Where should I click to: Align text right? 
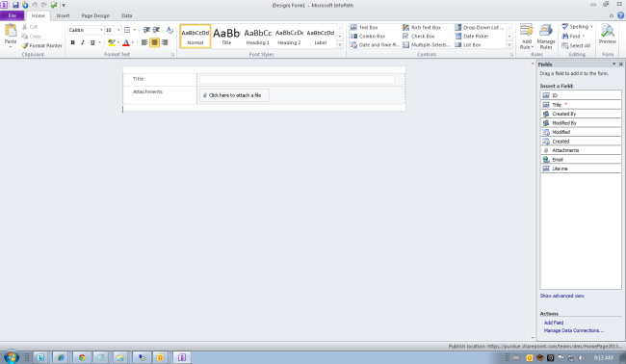[x=165, y=42]
